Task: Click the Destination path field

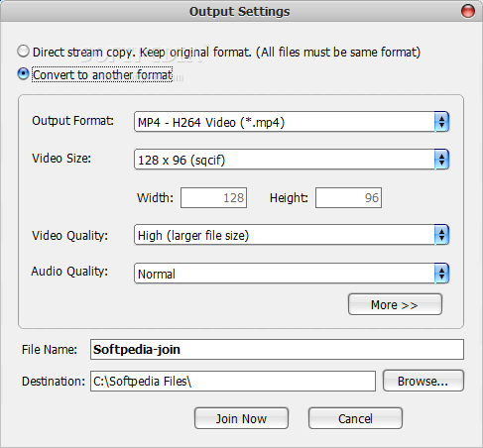Action: pyautogui.click(x=233, y=382)
